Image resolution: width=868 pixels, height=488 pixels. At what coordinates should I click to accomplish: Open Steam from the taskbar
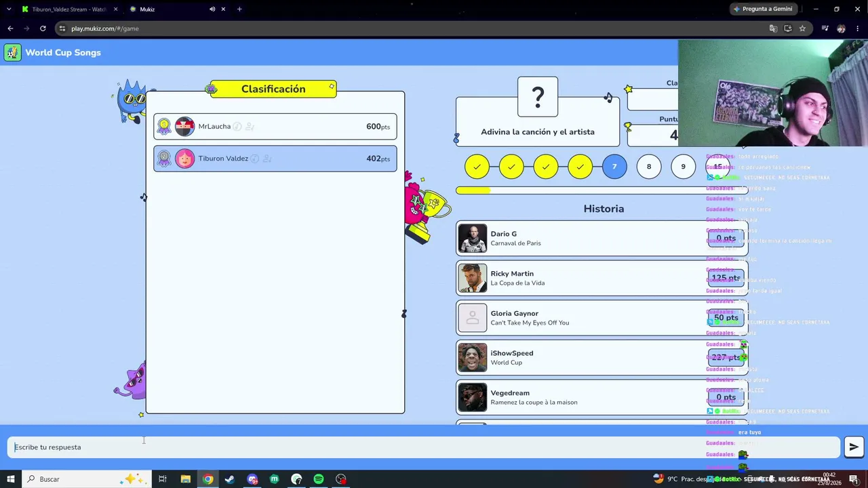[230, 479]
